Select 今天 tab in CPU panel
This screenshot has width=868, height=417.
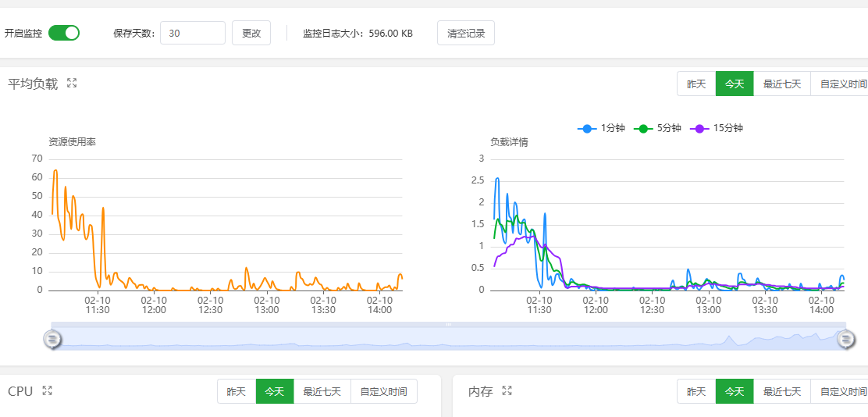tap(275, 391)
